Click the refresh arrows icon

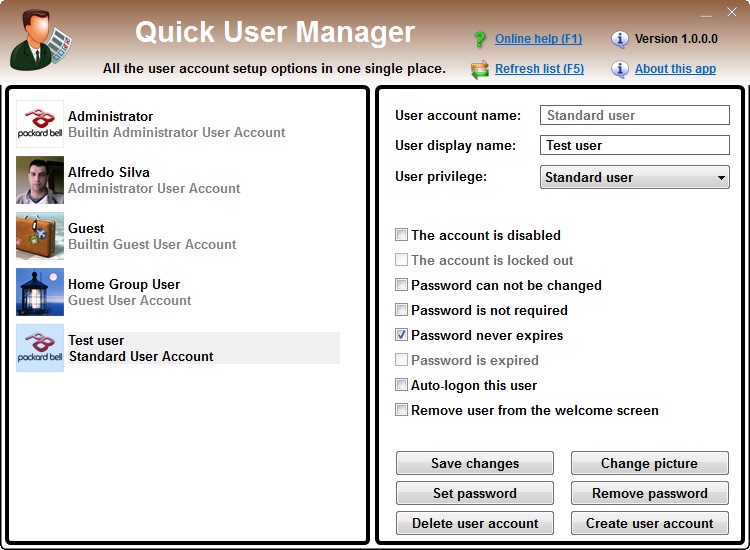[480, 69]
